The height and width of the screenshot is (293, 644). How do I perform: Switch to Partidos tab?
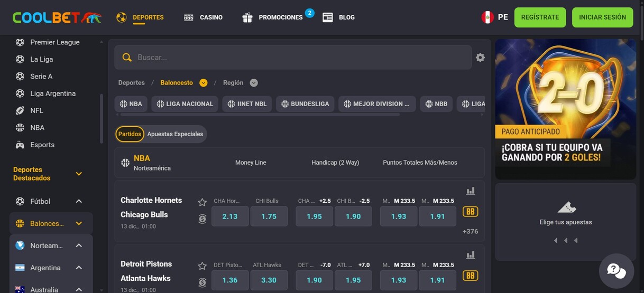click(130, 134)
